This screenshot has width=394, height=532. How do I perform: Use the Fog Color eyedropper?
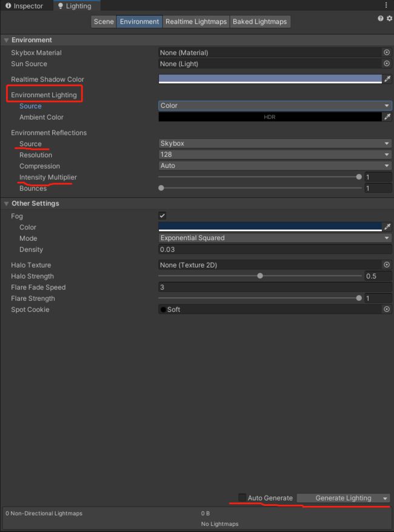387,227
